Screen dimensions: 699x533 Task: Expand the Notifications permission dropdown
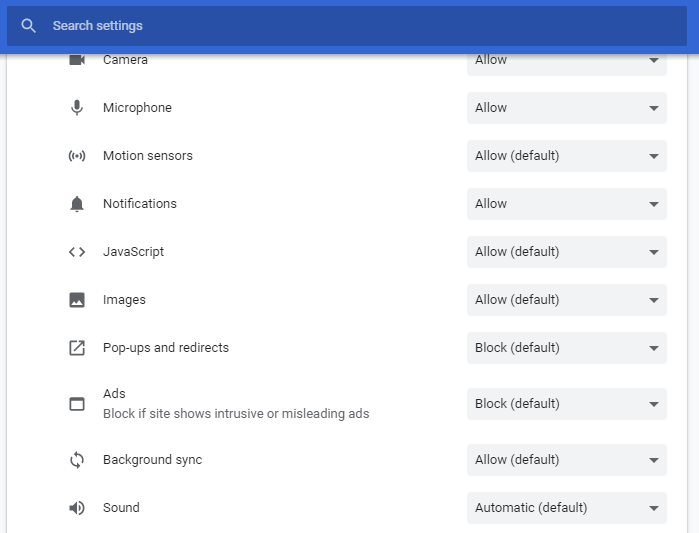(567, 204)
